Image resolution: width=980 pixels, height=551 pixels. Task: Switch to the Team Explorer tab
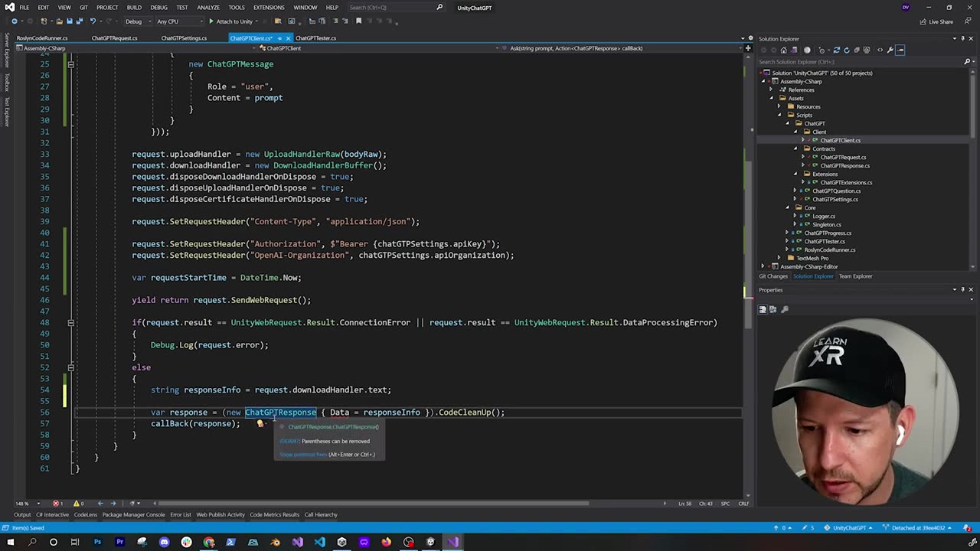click(855, 276)
